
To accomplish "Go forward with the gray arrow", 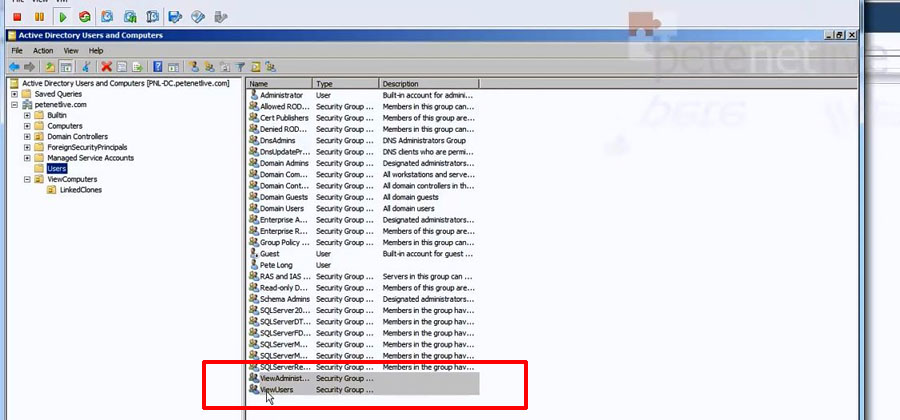I will click(29, 67).
